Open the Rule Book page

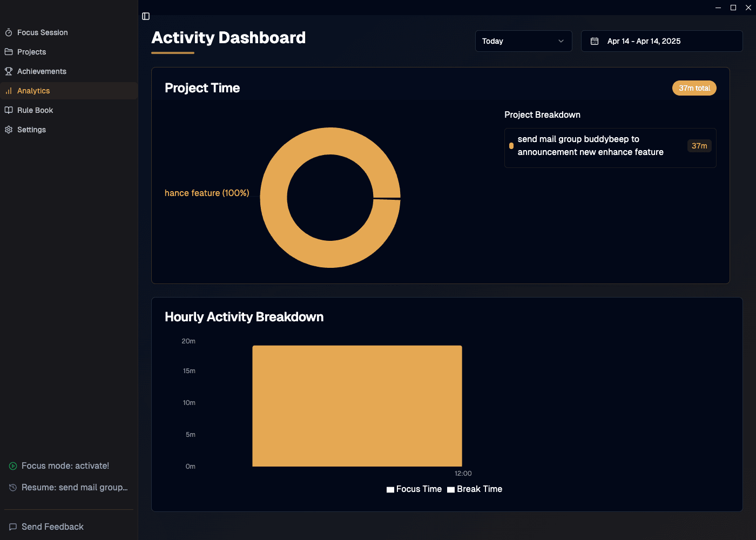tap(35, 110)
